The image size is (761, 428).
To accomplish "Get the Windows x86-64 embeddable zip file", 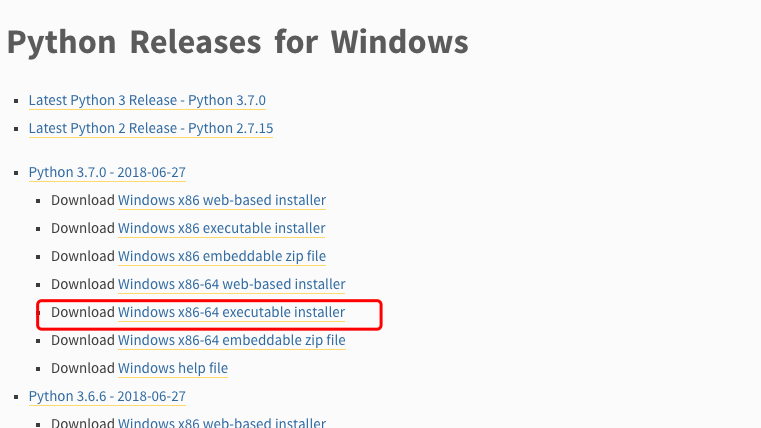I will pyautogui.click(x=232, y=341).
